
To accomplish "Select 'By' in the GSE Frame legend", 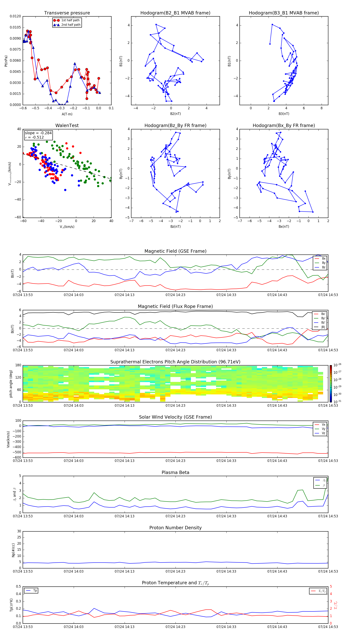I will (320, 263).
